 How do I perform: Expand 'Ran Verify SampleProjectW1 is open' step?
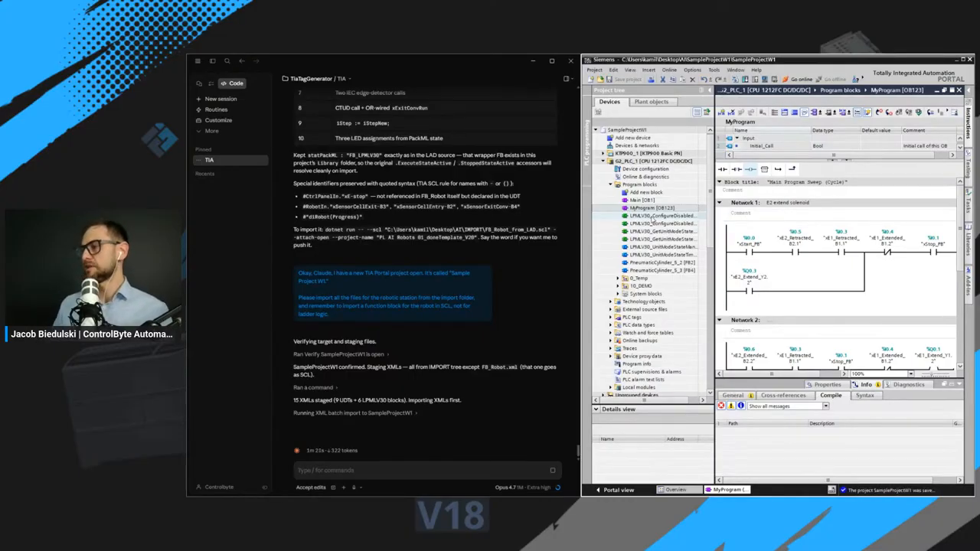[341, 354]
